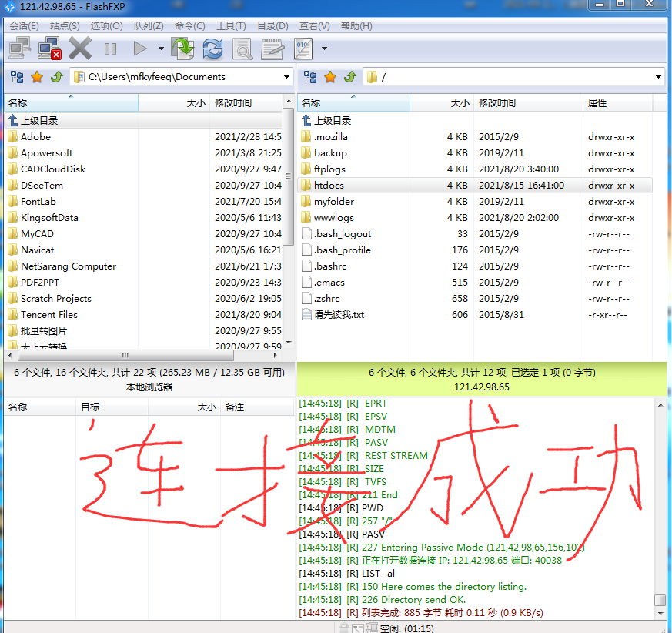Sort remote files by 修改时间 column
672x633 pixels.
[x=528, y=103]
